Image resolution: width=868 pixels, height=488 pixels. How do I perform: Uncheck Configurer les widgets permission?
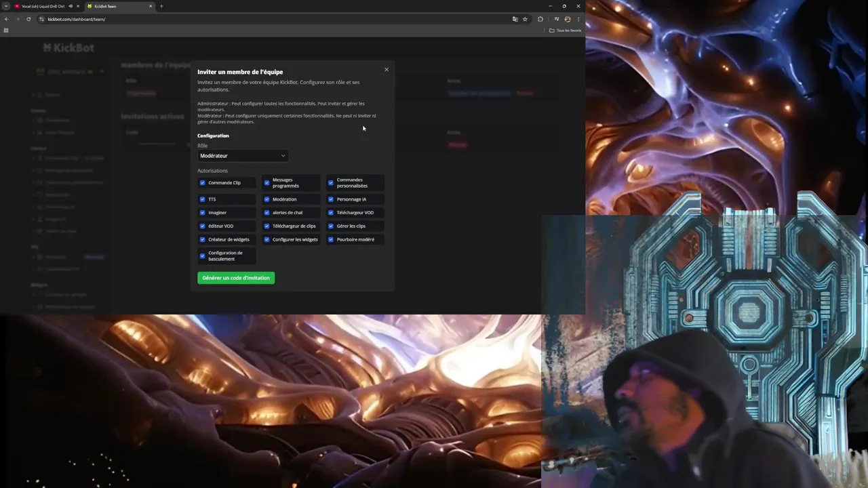coord(267,239)
